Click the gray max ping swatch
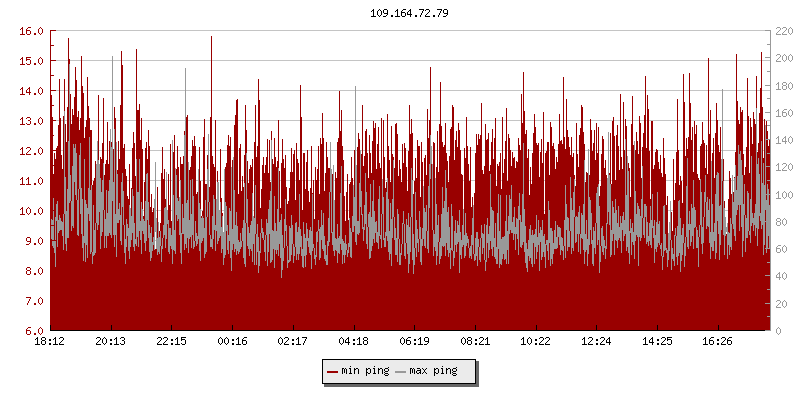 pos(400,372)
